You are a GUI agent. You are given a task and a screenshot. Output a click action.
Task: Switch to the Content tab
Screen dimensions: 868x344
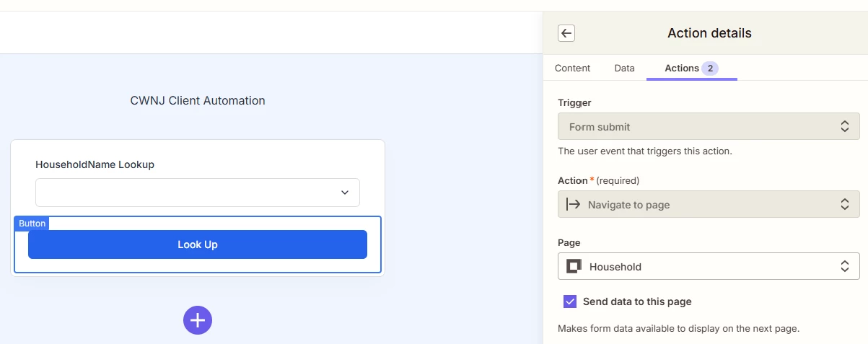pos(572,68)
